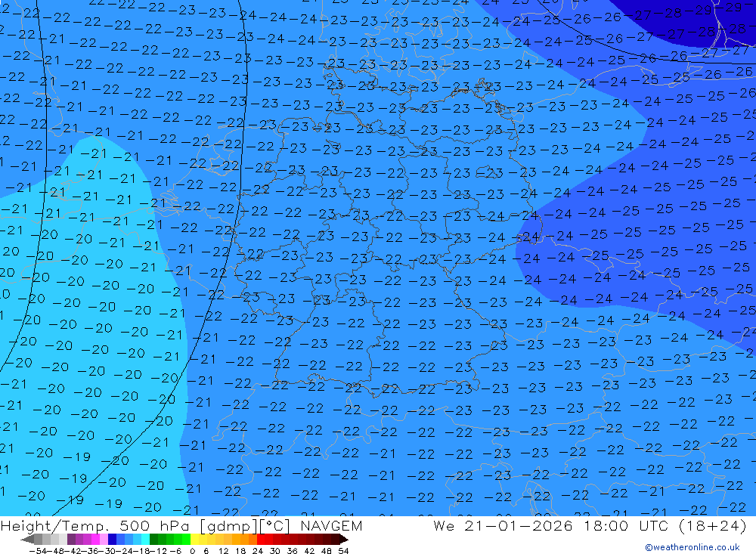Click the Height/Temp. 500 hPa title text
Image resolution: width=756 pixels, height=554 pixels.
(97, 525)
